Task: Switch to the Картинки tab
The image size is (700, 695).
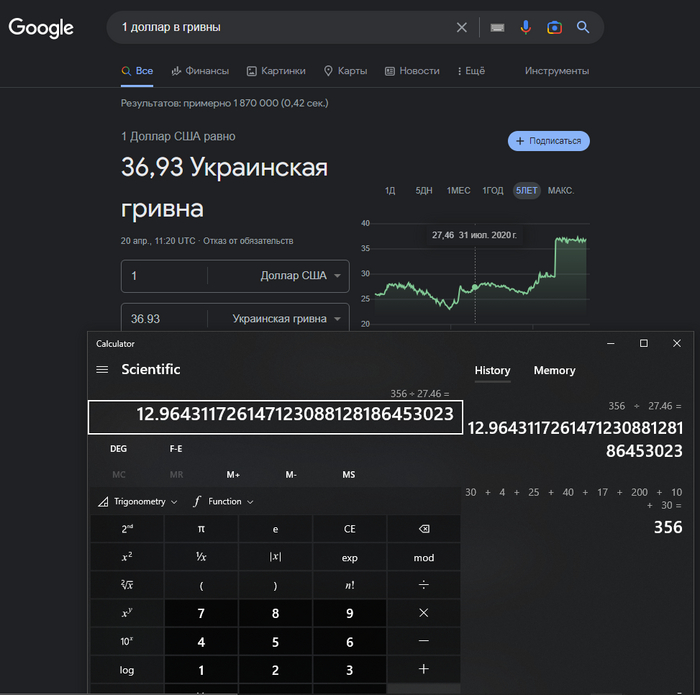Action: pos(276,71)
